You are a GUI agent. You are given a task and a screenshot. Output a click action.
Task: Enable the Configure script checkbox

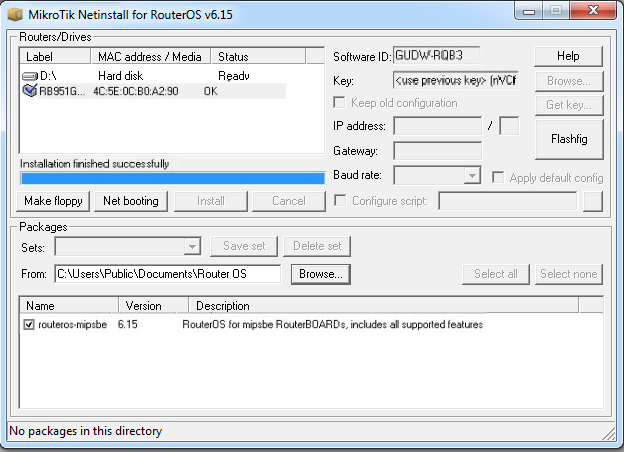click(339, 201)
